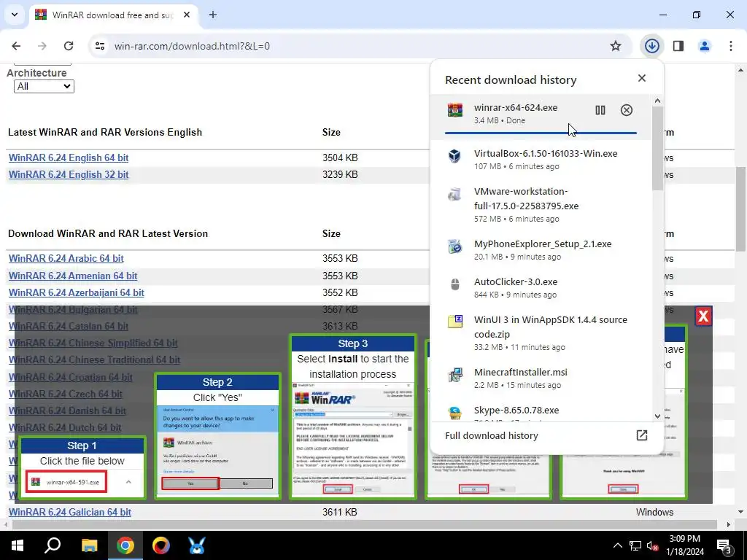Click the Full download history external-link icon
The image size is (747, 560).
(642, 435)
